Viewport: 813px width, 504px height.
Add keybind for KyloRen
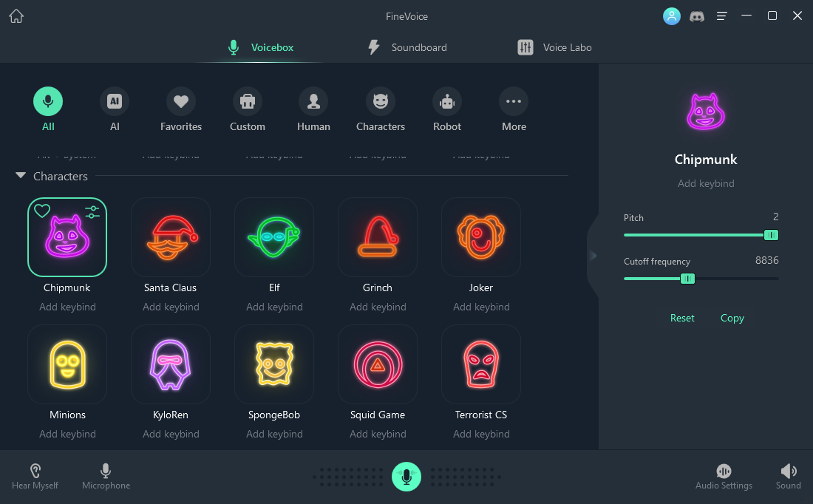coord(171,434)
